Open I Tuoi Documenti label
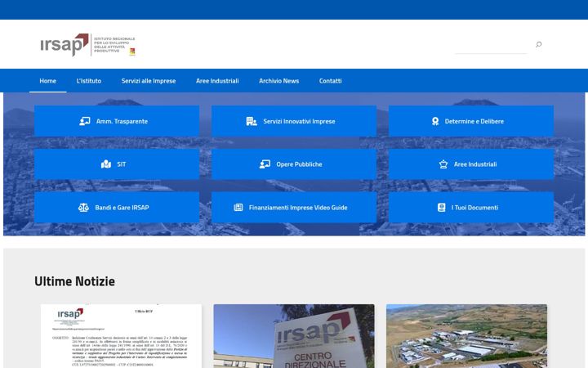This screenshot has width=588, height=368. 474,207
